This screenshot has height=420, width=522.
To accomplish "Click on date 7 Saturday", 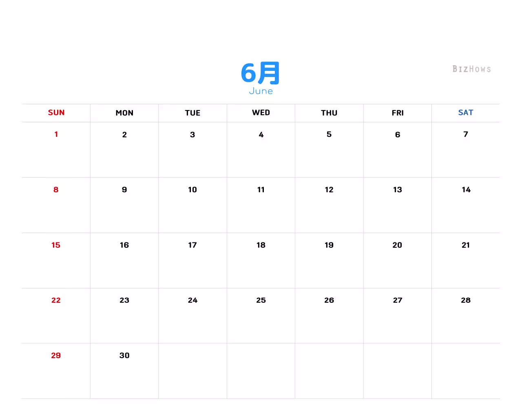I will tap(465, 134).
